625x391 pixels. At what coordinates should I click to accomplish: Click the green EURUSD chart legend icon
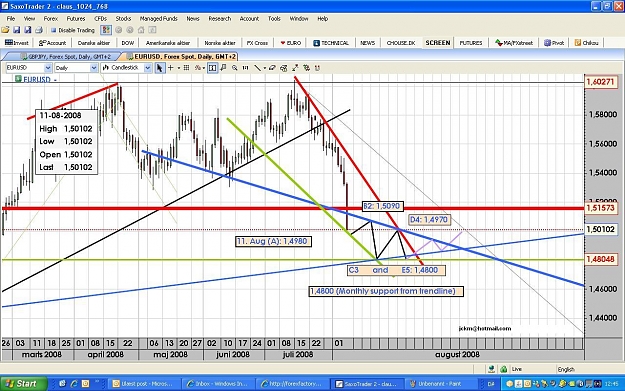point(18,79)
